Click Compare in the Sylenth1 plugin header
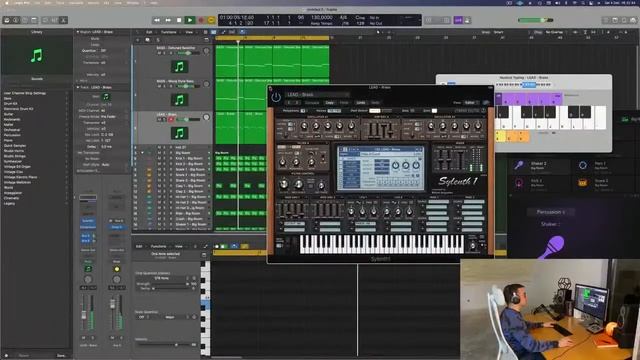Viewport: 640px width, 360px height. coord(312,102)
